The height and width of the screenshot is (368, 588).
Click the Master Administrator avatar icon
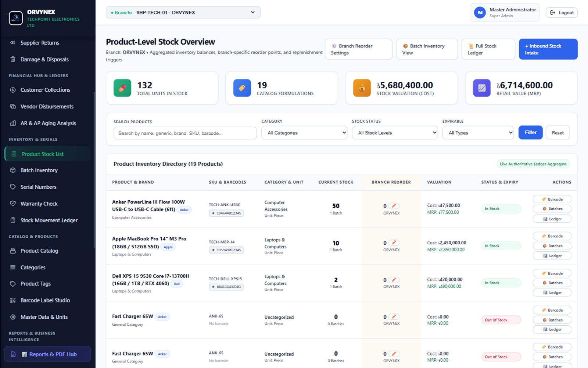(x=480, y=13)
